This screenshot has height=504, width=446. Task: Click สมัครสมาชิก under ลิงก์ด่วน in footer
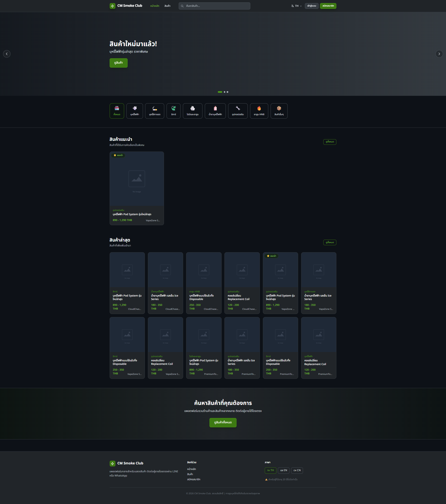coord(194,480)
